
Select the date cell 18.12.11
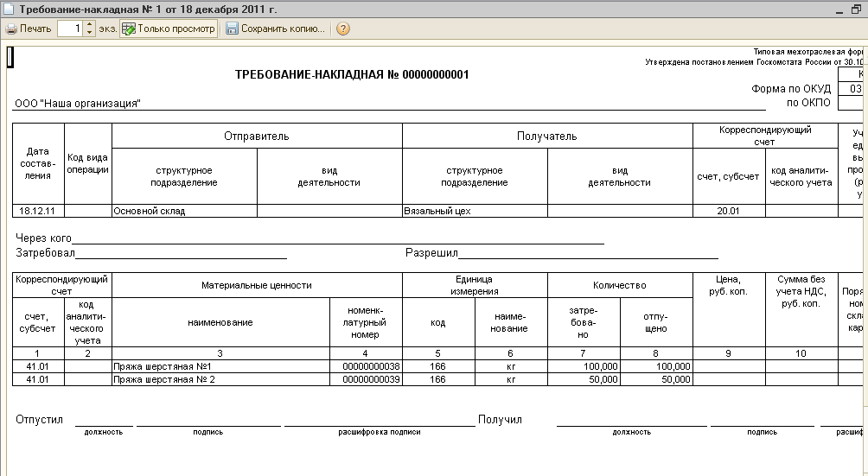coord(38,211)
